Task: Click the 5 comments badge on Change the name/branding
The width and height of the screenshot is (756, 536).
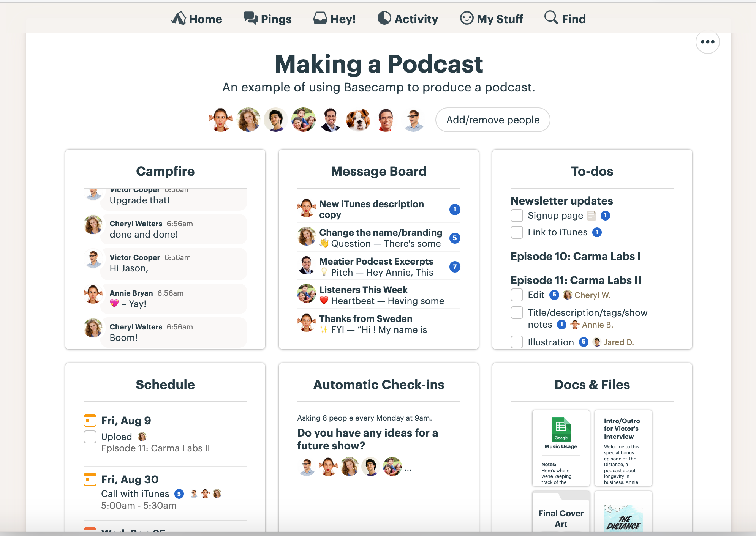Action: coord(455,238)
